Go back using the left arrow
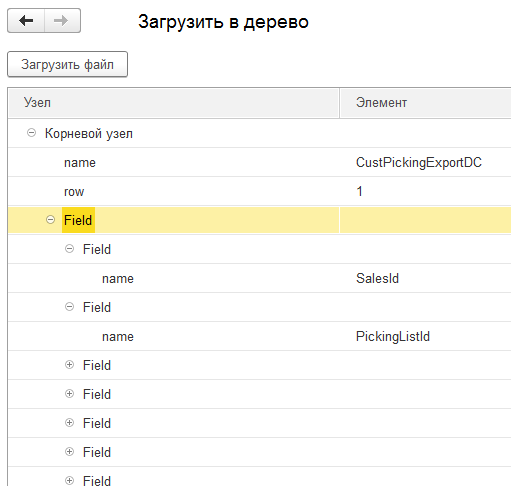The width and height of the screenshot is (511, 486). (x=26, y=21)
